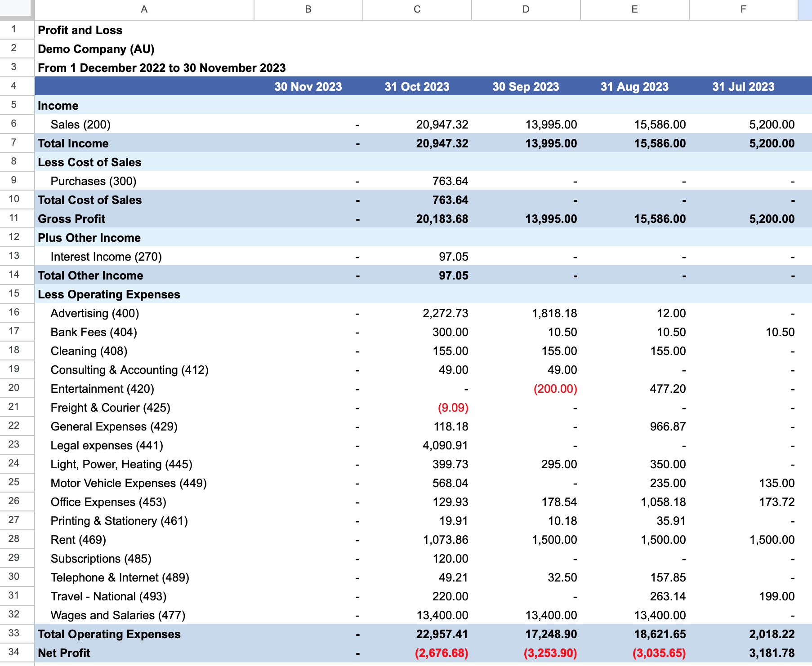Click 'Telephone & Internet (489)' cell
This screenshot has height=666, width=812.
(x=144, y=577)
